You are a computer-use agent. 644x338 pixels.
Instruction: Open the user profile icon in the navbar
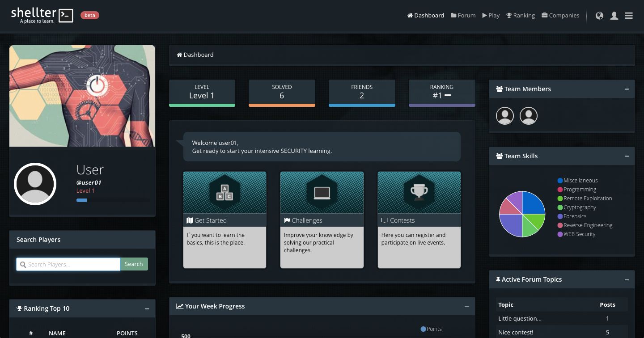[x=614, y=15]
